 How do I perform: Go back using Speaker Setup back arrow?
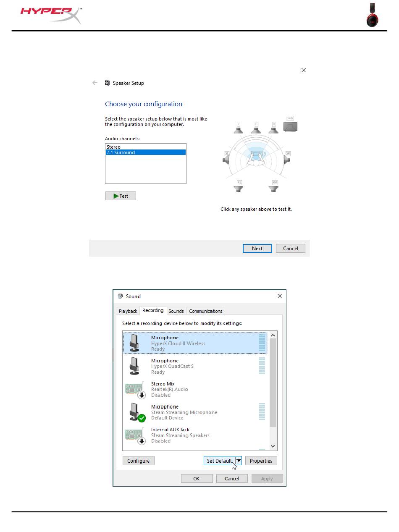click(x=95, y=83)
